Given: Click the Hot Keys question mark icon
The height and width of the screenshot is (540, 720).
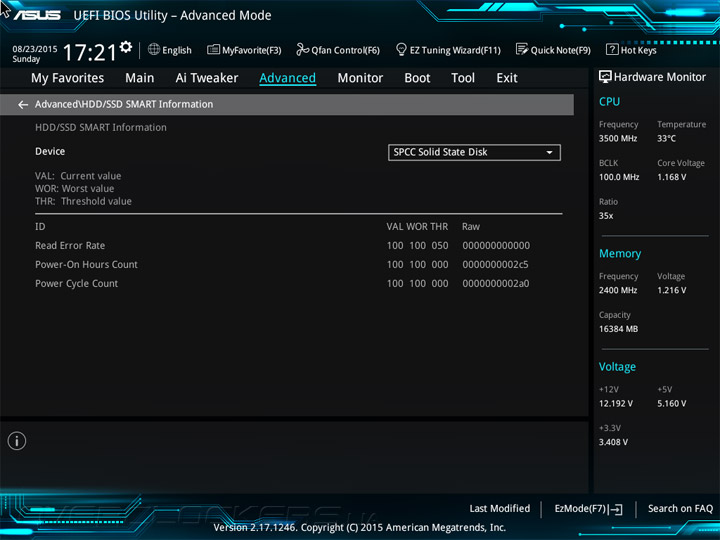Looking at the screenshot, I should [x=612, y=50].
